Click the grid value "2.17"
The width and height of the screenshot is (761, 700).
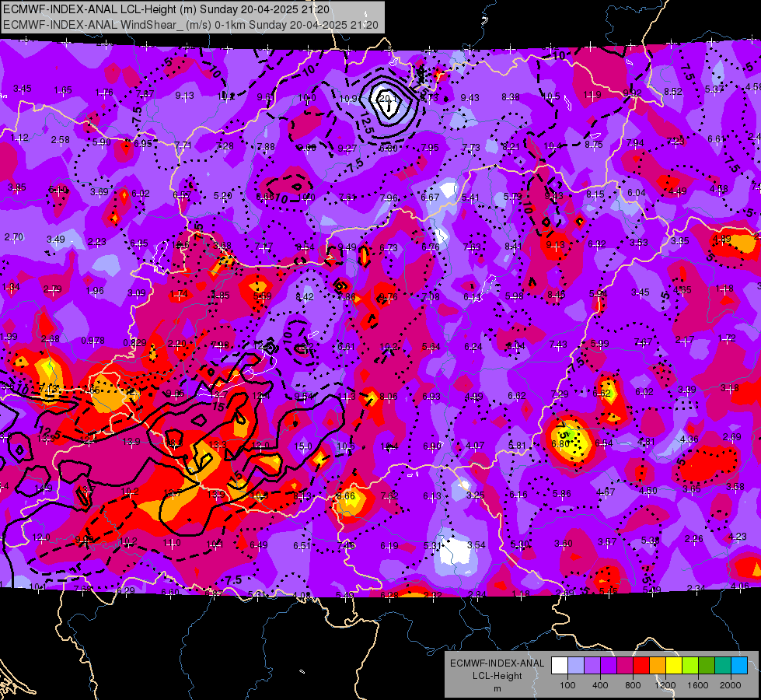pos(684,340)
